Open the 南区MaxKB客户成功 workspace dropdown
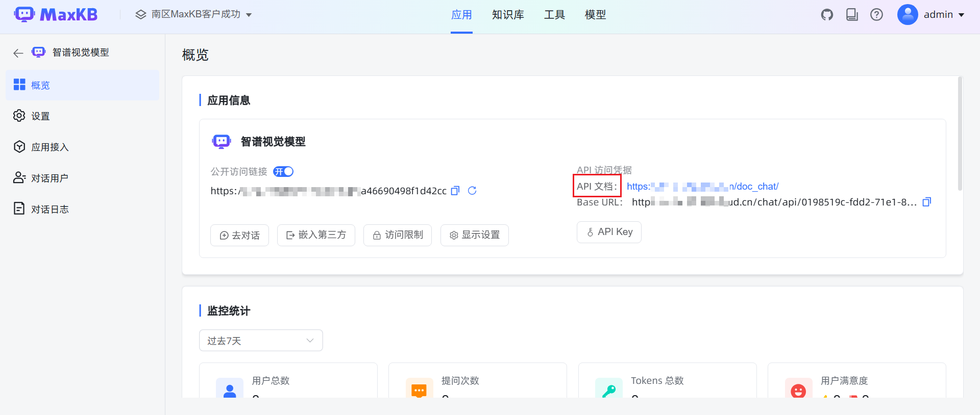Image resolution: width=980 pixels, height=415 pixels. click(194, 15)
